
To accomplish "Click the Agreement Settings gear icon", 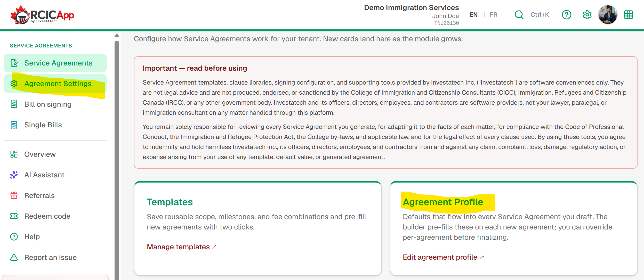I will pos(14,84).
